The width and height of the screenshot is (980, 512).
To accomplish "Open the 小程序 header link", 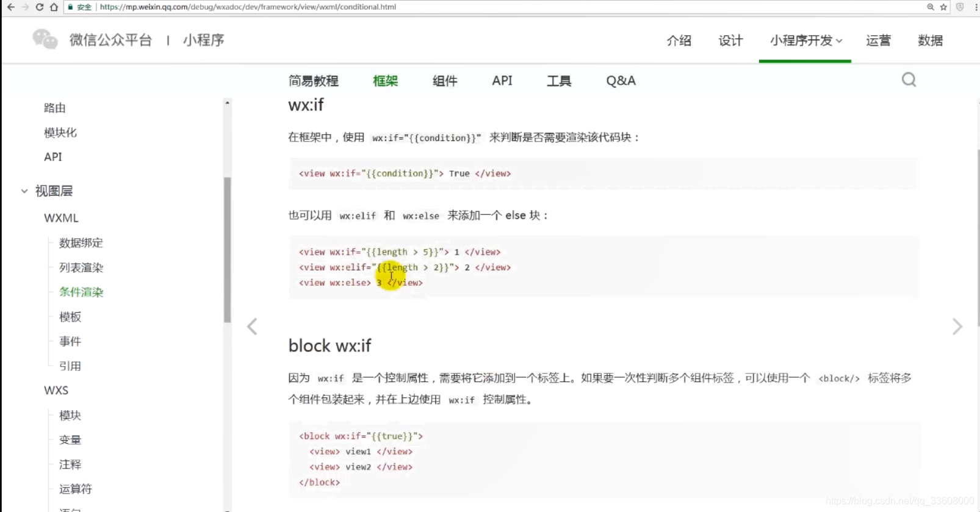I will [204, 40].
